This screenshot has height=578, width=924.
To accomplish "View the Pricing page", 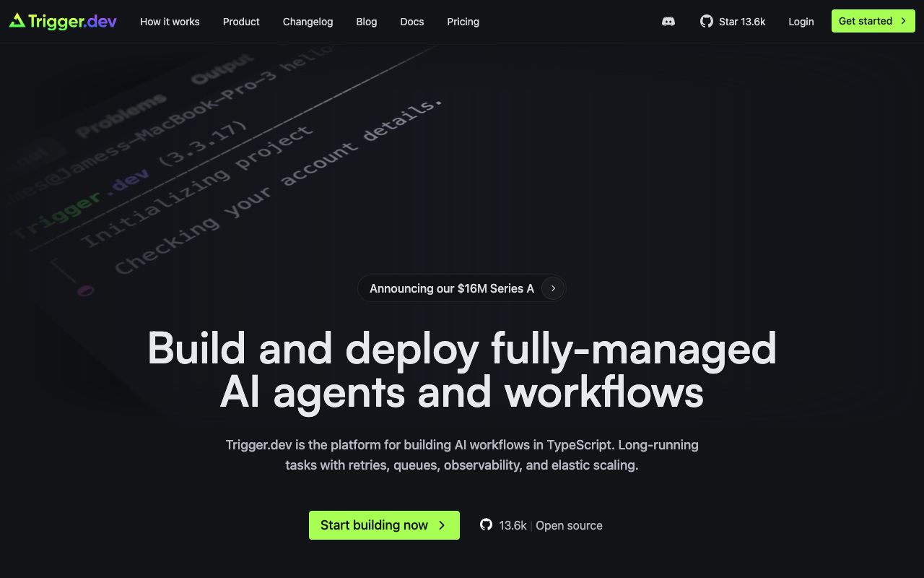I will [463, 22].
